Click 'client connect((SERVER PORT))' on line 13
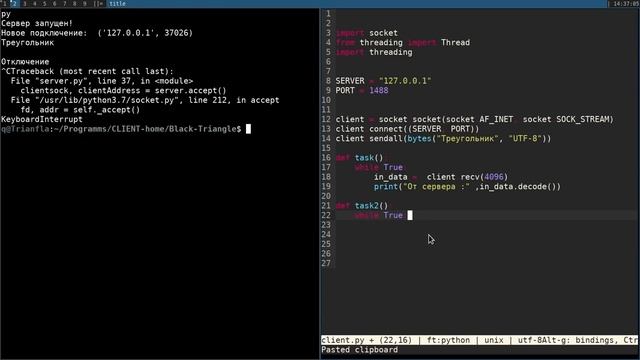Image resolution: width=640 pixels, height=360 pixels. pos(407,129)
